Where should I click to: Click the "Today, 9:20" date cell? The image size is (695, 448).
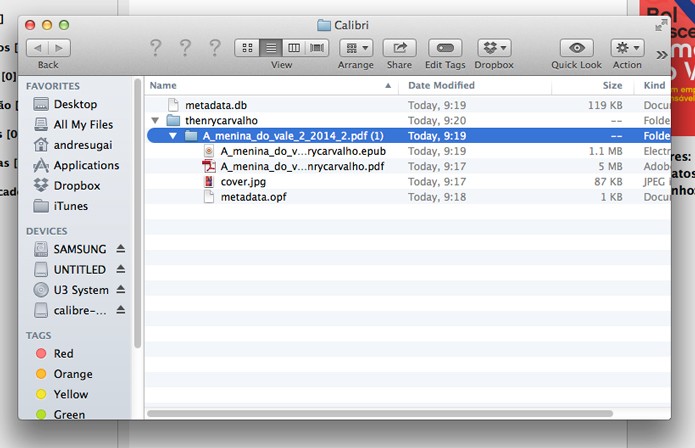pyautogui.click(x=437, y=121)
